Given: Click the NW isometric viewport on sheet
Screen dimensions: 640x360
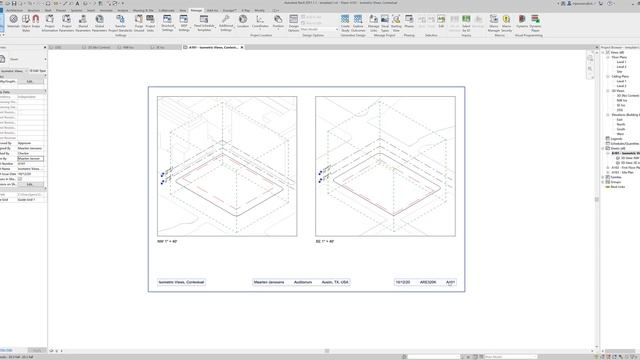Looking at the screenshot, I should [x=227, y=166].
